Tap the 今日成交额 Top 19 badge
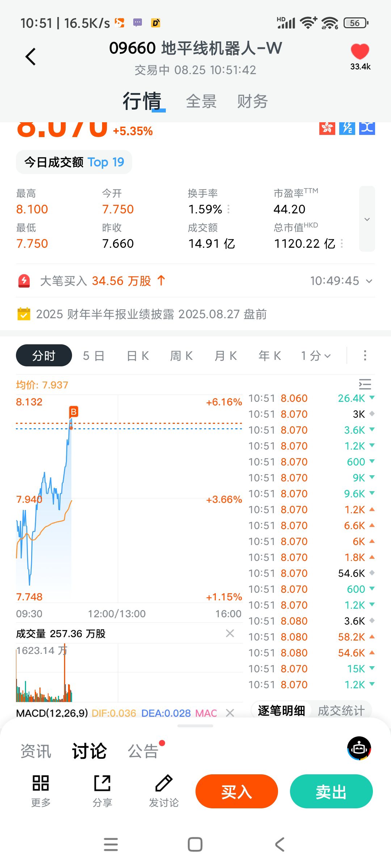Screen dimensions: 391x868 [74, 162]
